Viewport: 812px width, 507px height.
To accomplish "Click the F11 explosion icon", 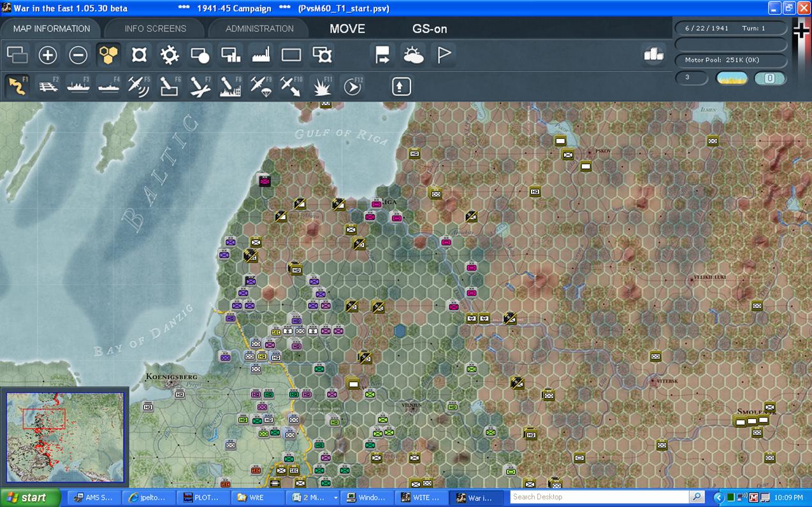I will 322,86.
